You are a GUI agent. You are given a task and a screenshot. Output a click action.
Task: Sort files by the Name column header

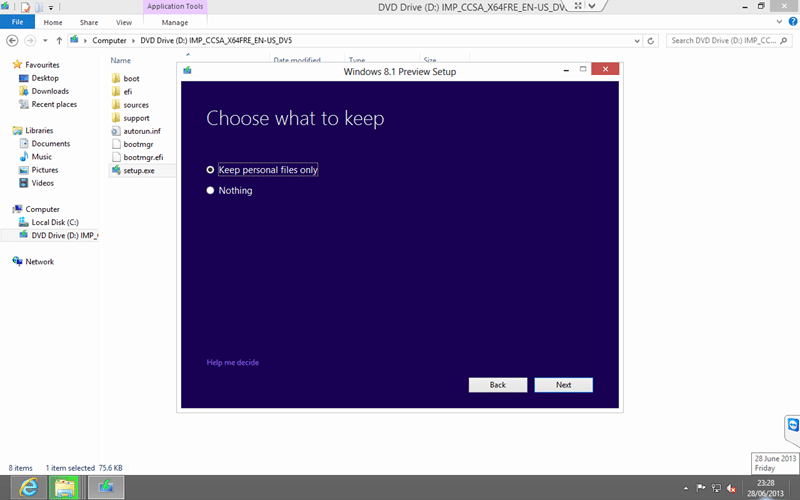click(x=121, y=60)
